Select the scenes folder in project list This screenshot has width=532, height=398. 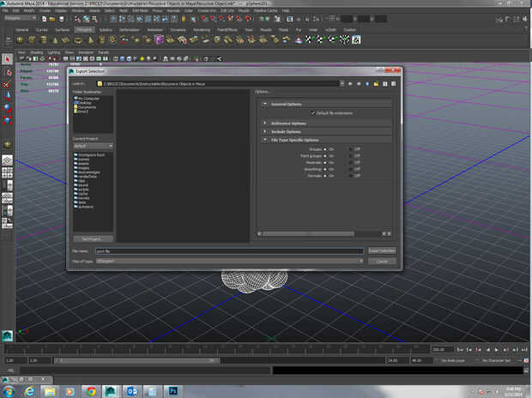point(84,159)
